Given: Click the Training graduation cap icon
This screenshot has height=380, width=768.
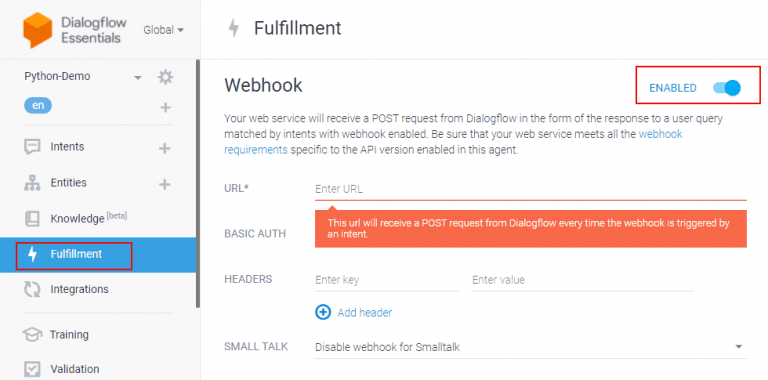Looking at the screenshot, I should 32,335.
